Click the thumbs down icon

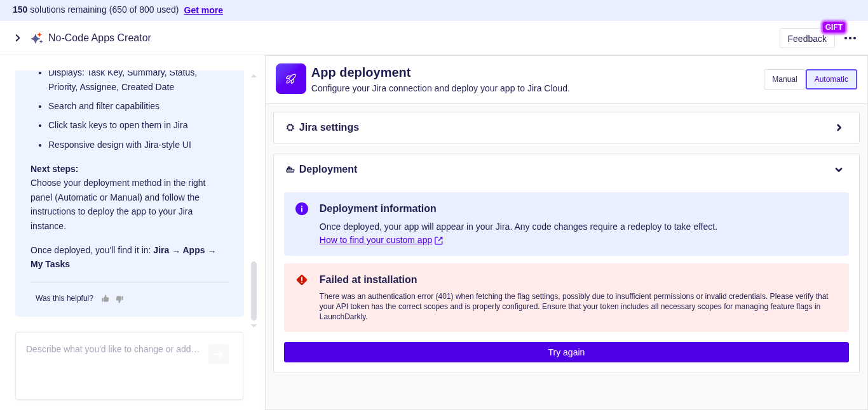pos(119,298)
